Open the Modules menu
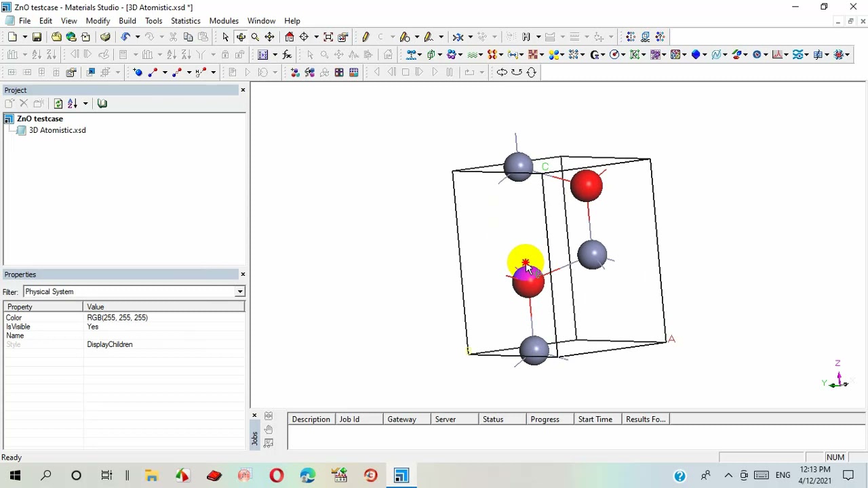This screenshot has width=868, height=488. (224, 21)
